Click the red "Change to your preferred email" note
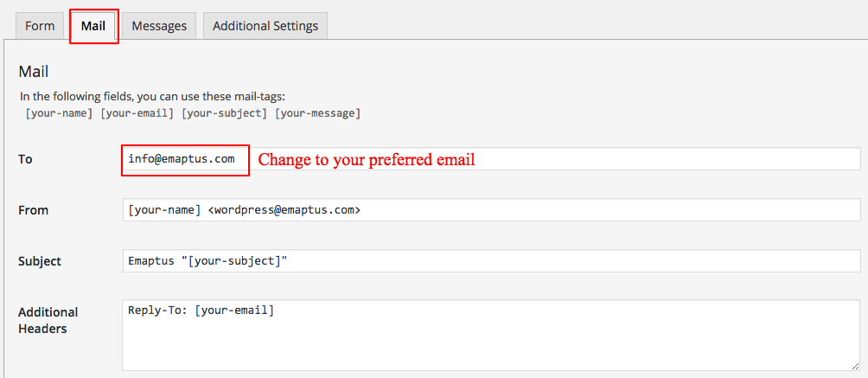 (367, 160)
